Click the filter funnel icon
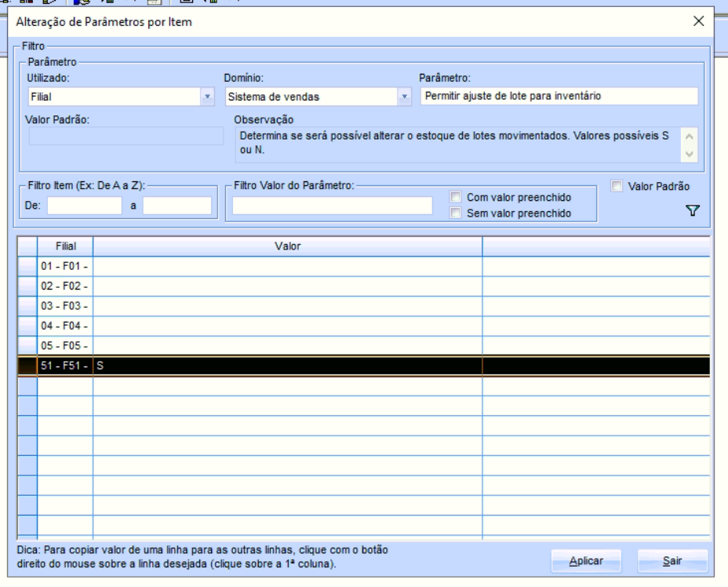 (x=692, y=210)
